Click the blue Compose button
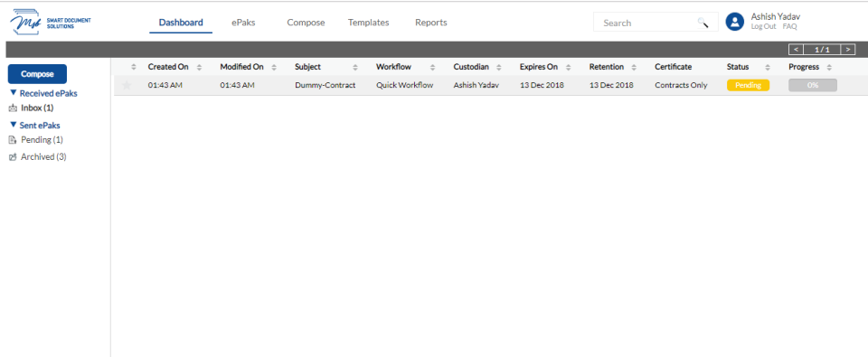Screen dimensions: 868x357 pyautogui.click(x=38, y=74)
